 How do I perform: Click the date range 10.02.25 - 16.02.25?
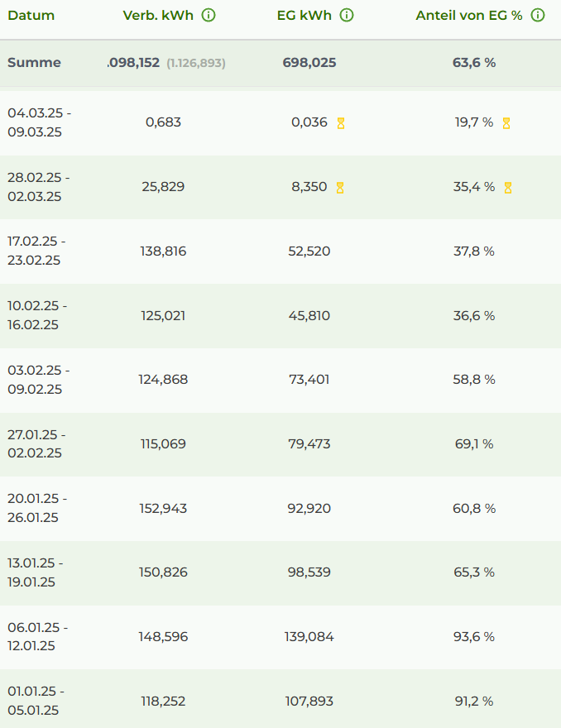click(x=36, y=315)
